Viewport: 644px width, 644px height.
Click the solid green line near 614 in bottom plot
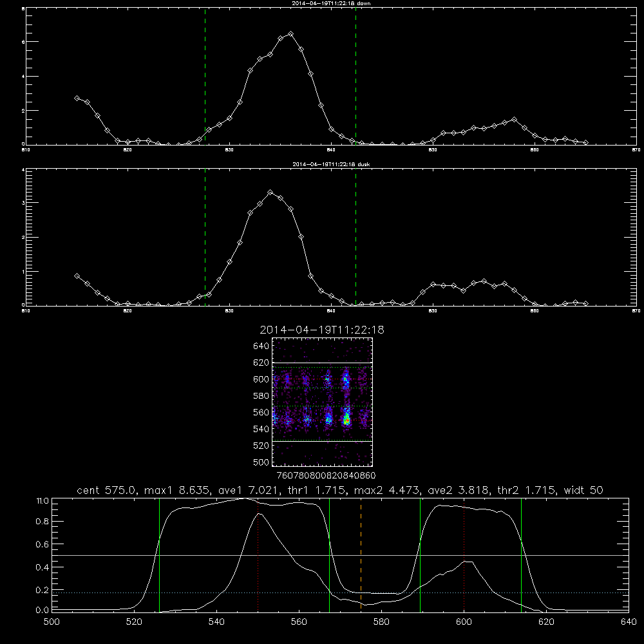(x=521, y=554)
